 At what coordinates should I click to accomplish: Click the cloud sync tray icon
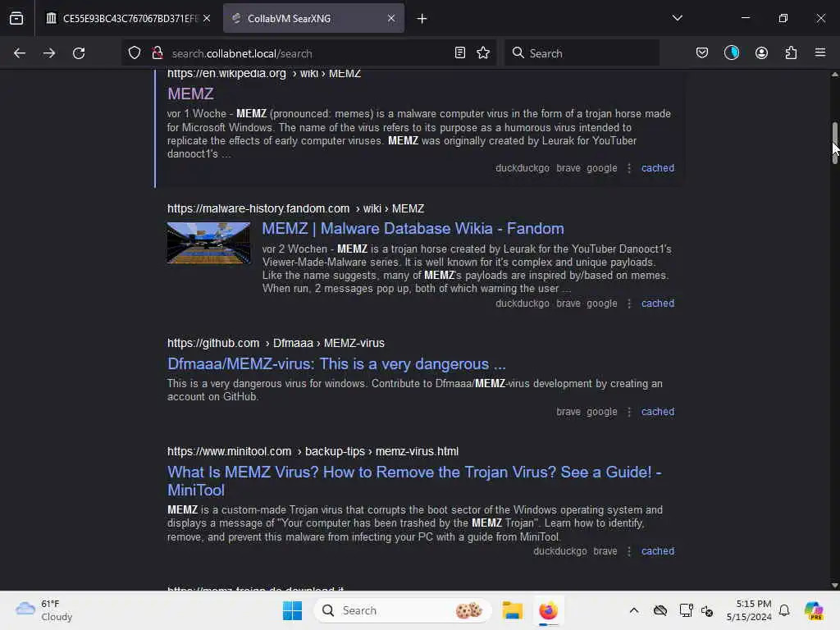[x=660, y=610]
